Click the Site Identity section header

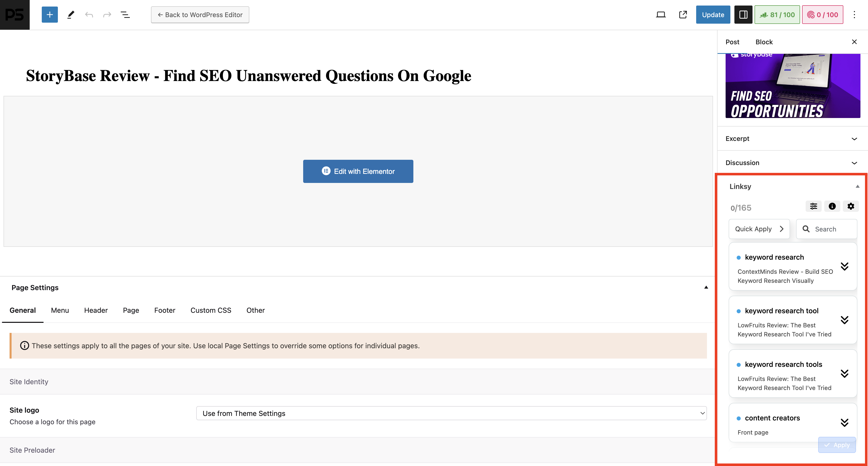(357, 381)
